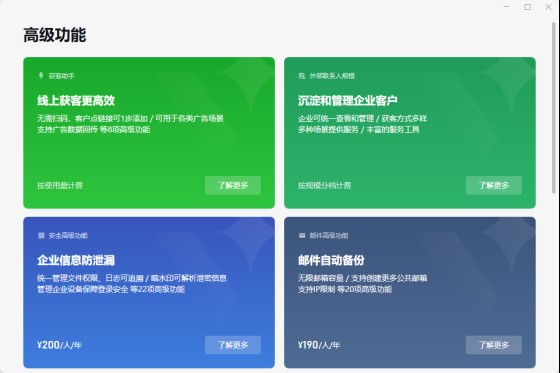The image size is (560, 373).
Task: Click the ¥200/人/年 price
Action: 59,345
